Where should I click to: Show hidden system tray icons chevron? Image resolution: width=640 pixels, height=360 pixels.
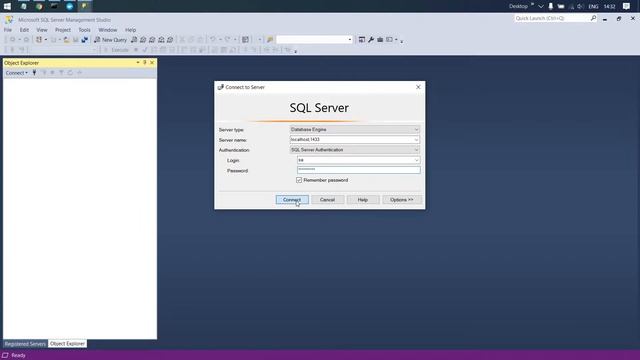click(x=541, y=6)
